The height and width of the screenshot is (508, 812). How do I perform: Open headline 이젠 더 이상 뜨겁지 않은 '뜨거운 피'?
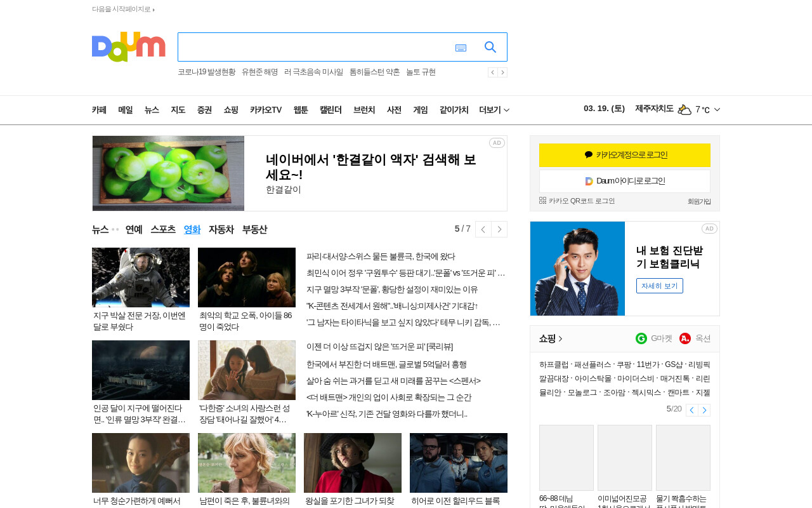[379, 347]
